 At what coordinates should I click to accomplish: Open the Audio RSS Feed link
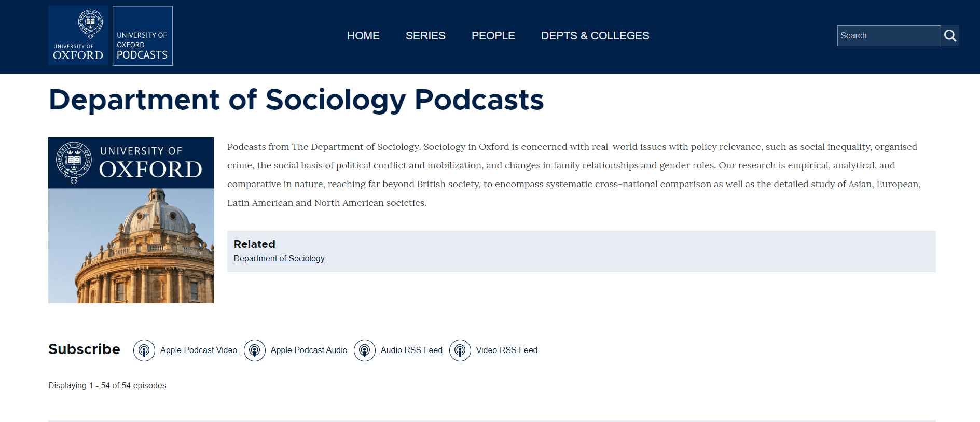pos(411,350)
